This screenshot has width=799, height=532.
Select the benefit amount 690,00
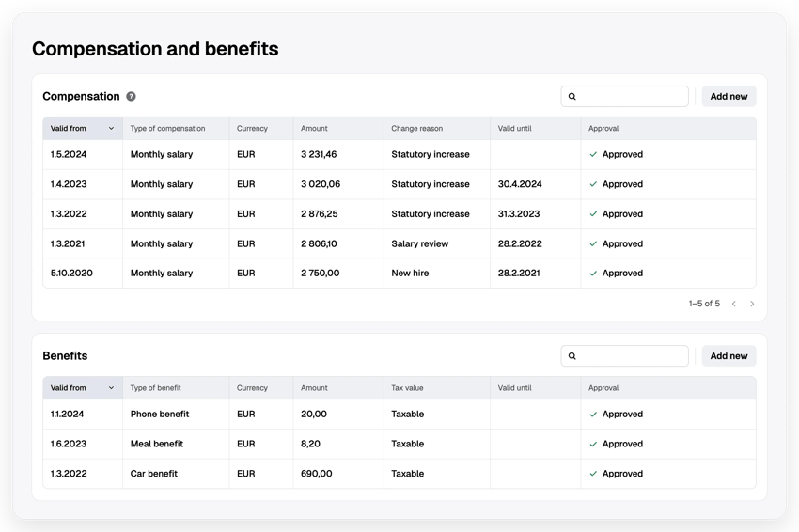coord(317,474)
